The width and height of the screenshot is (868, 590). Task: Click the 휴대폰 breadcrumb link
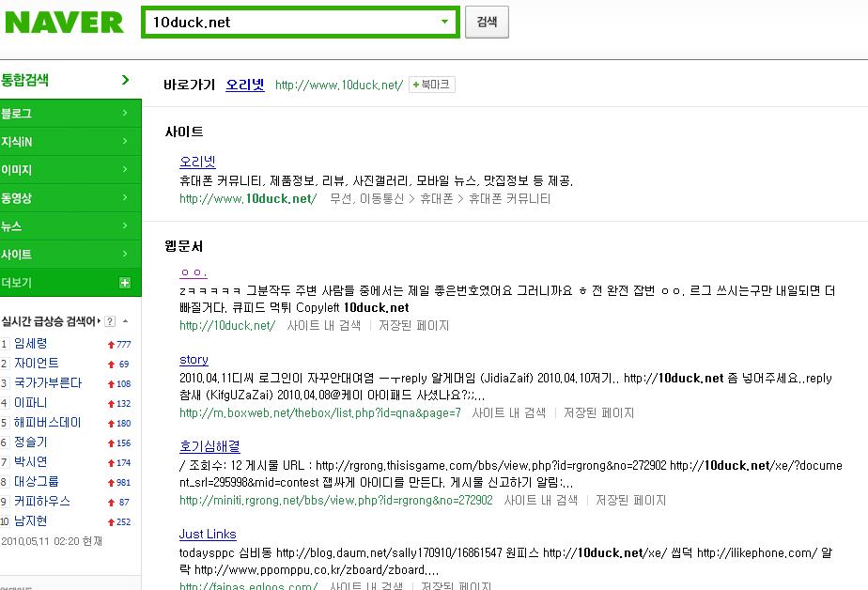[436, 198]
